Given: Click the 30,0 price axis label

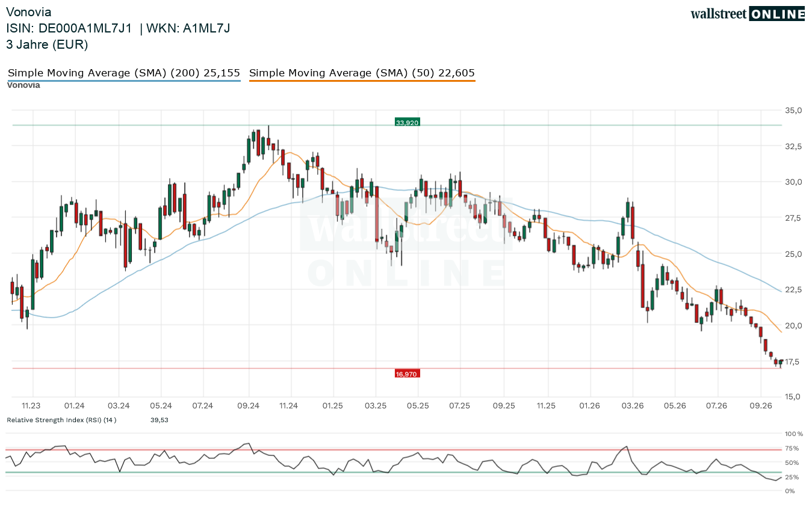Looking at the screenshot, I should [793, 182].
